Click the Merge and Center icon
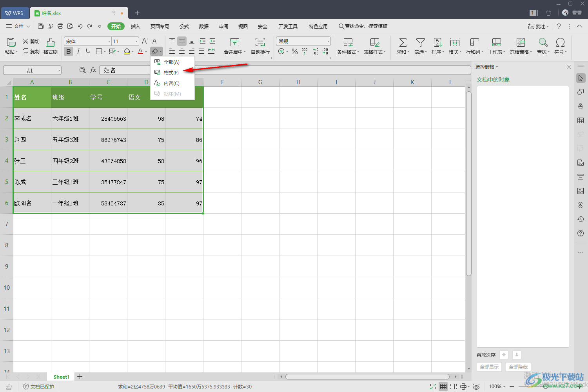 (234, 42)
